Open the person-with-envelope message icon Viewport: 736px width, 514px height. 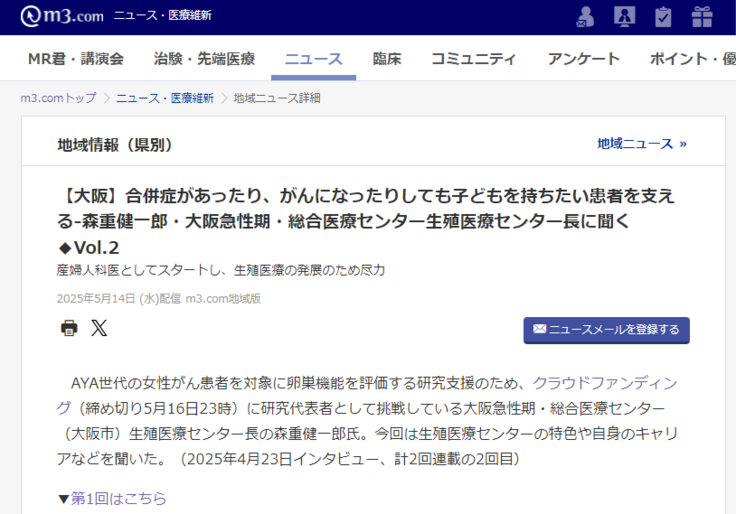click(586, 17)
